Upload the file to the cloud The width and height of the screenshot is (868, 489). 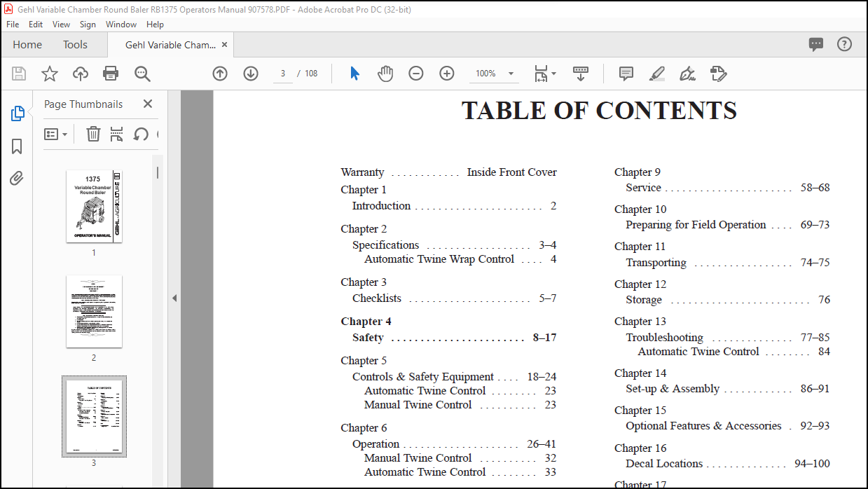click(x=81, y=74)
